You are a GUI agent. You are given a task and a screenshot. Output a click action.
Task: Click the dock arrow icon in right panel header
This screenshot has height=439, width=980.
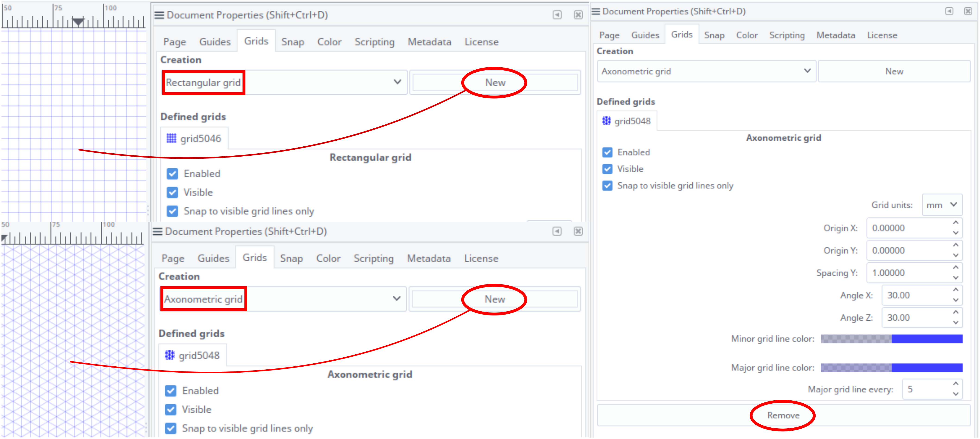[949, 11]
